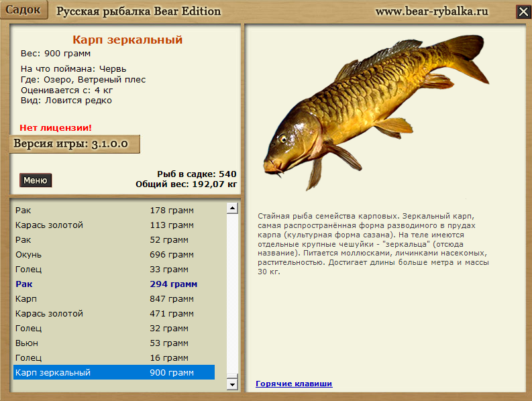
Task: Select Вьюн 53 грамм in list
Action: tap(114, 343)
